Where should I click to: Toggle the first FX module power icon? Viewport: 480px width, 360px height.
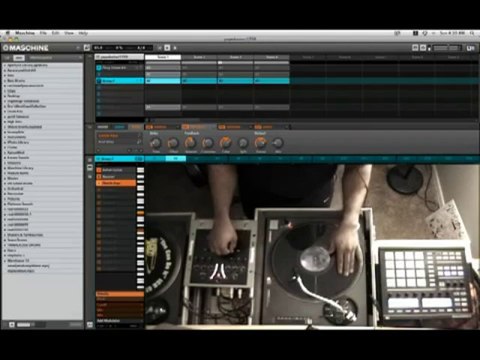coord(149,127)
